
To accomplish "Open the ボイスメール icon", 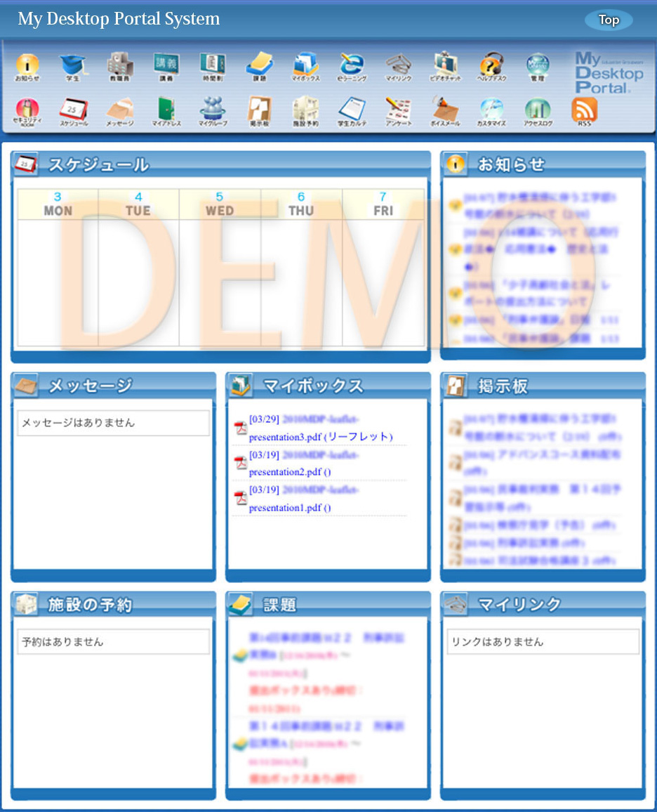I will (445, 110).
